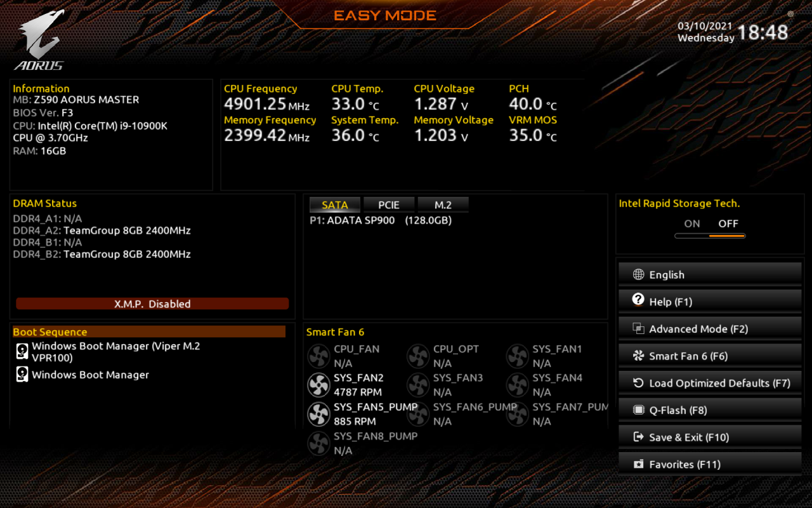
Task: Select Windows Boot Manager (Viper M.2 VPR100) entry
Action: coord(115,352)
